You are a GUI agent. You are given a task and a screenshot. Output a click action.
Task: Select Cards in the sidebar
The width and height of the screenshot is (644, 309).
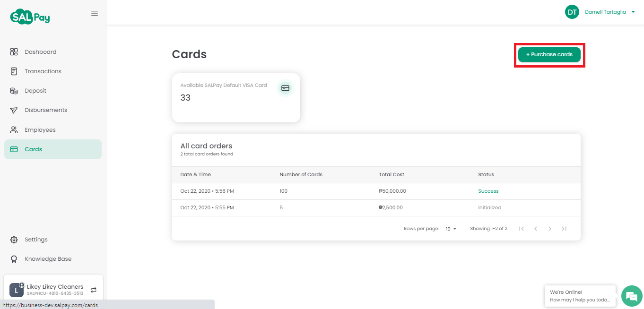pyautogui.click(x=53, y=149)
